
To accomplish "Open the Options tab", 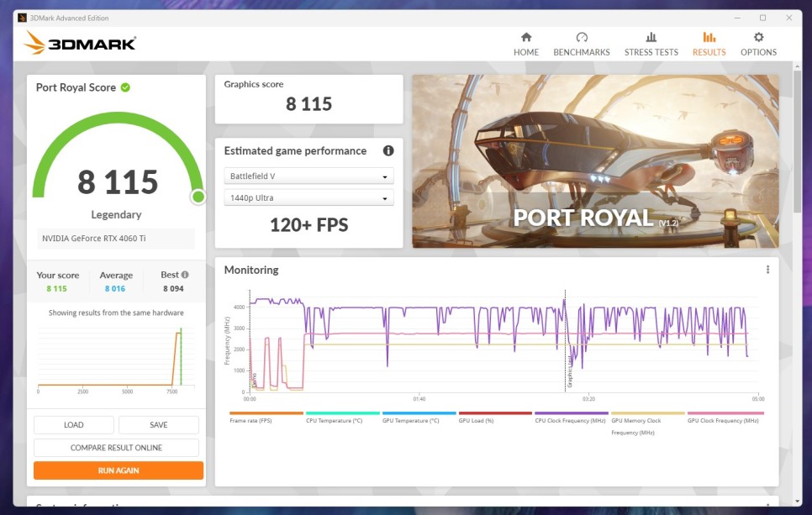I will (758, 44).
